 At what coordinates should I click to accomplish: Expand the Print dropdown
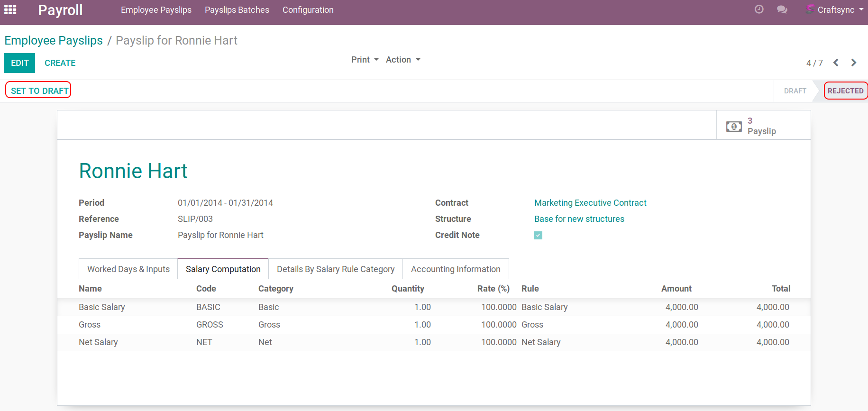[365, 60]
